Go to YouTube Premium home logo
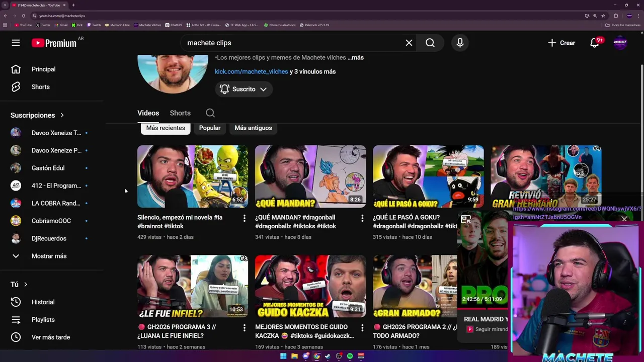 coord(54,43)
